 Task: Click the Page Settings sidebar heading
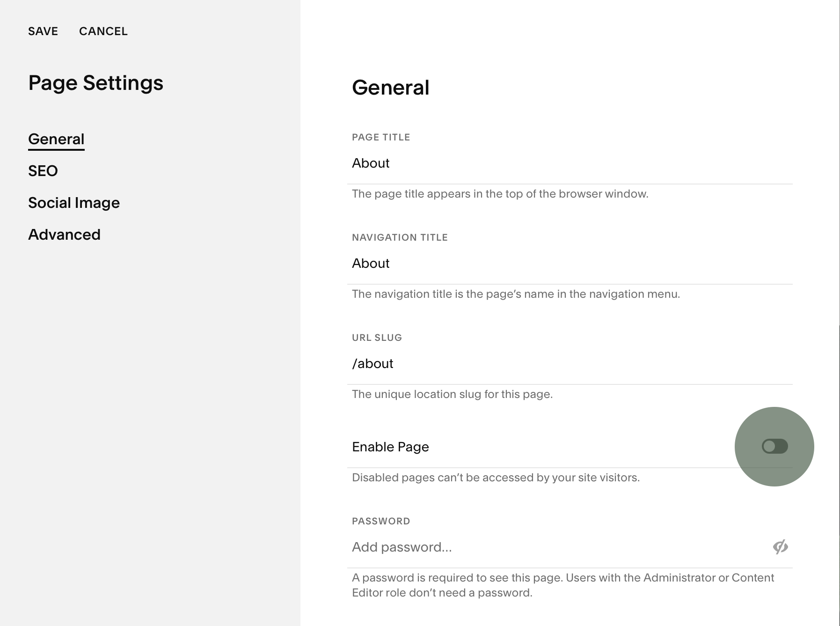tap(96, 83)
